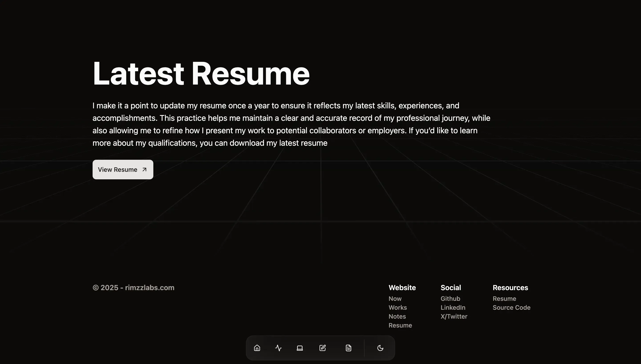Click Resume under Resources column
The width and height of the screenshot is (641, 364).
tap(504, 299)
